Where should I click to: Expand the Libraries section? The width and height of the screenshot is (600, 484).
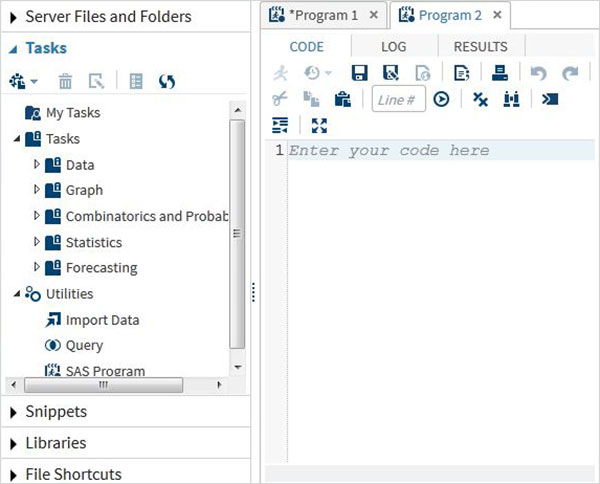[13, 443]
